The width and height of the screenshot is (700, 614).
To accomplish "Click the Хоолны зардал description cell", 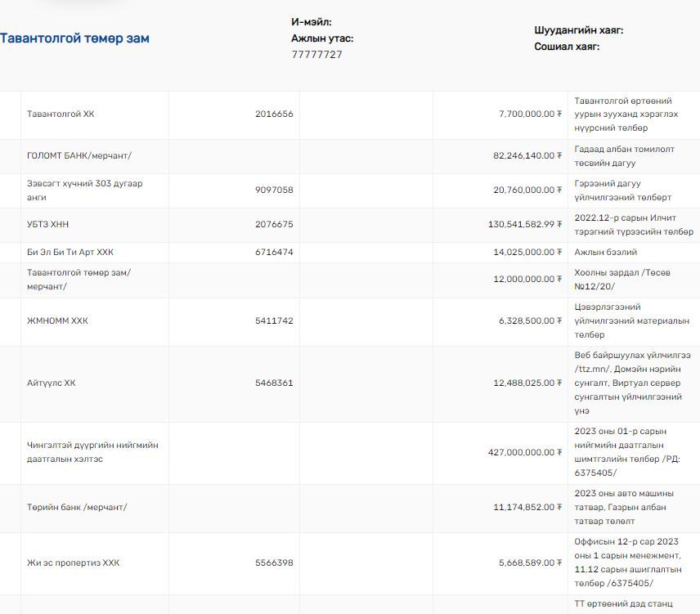I will tap(621, 280).
